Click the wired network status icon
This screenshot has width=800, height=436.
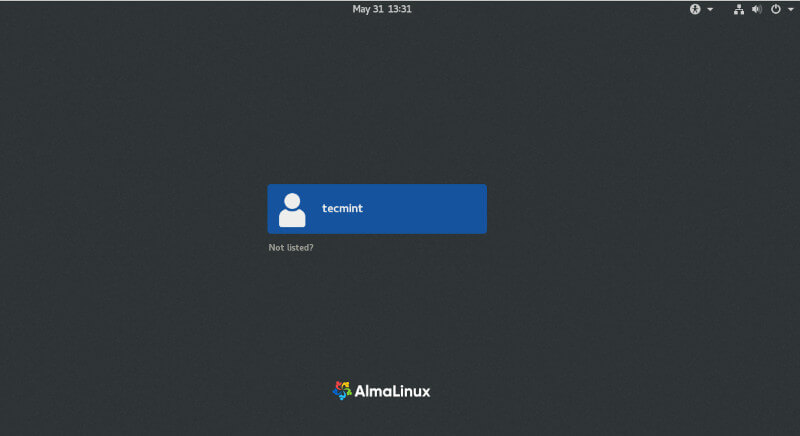click(738, 9)
